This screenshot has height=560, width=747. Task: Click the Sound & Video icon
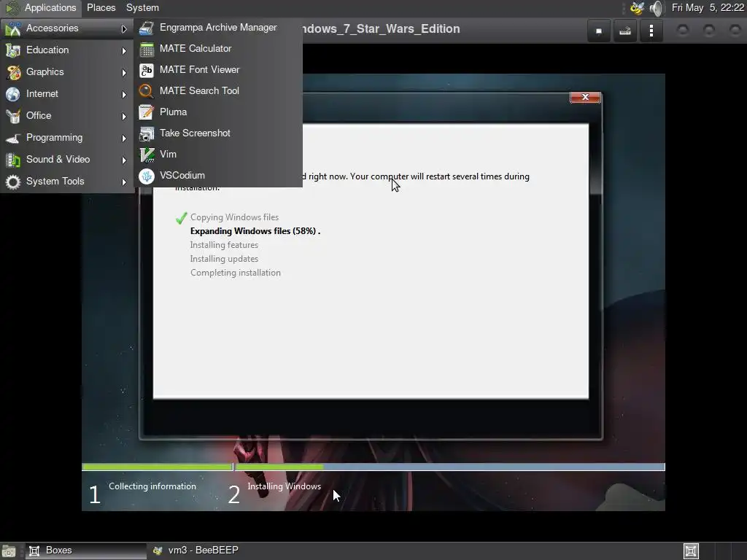pos(13,160)
